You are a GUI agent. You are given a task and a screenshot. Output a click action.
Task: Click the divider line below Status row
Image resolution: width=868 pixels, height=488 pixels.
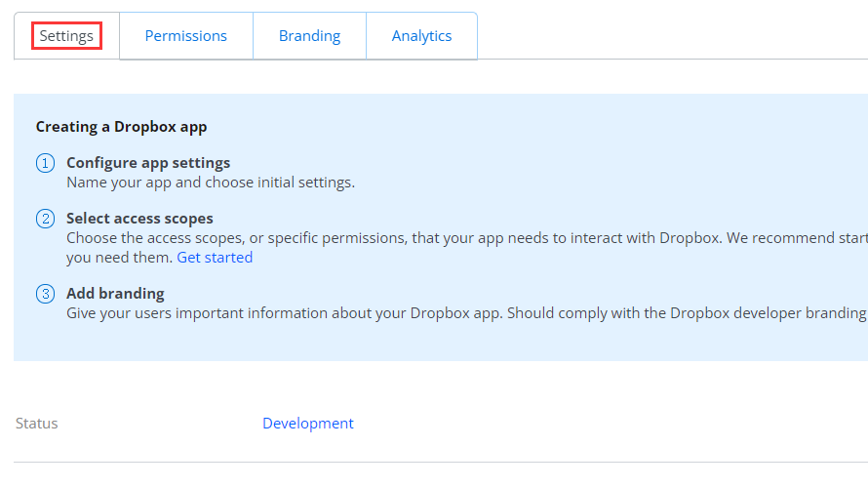tap(439, 462)
